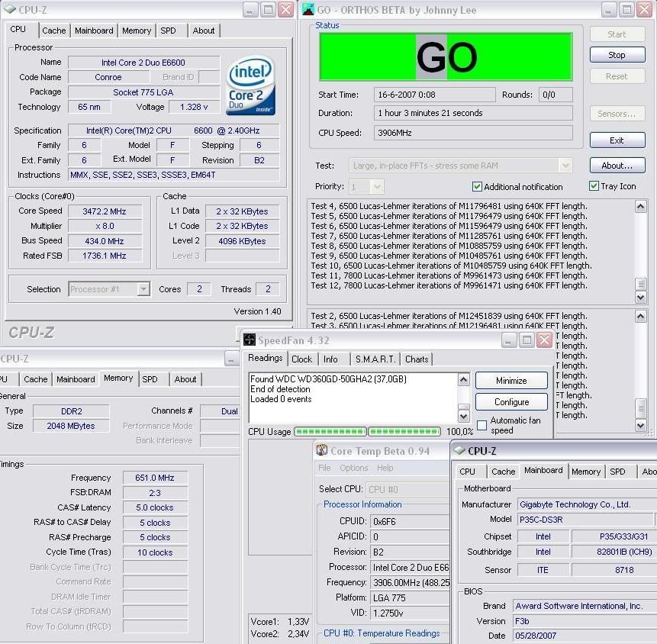This screenshot has height=644, width=657.
Task: Close the top CPU-Z processor window
Action: point(286,9)
